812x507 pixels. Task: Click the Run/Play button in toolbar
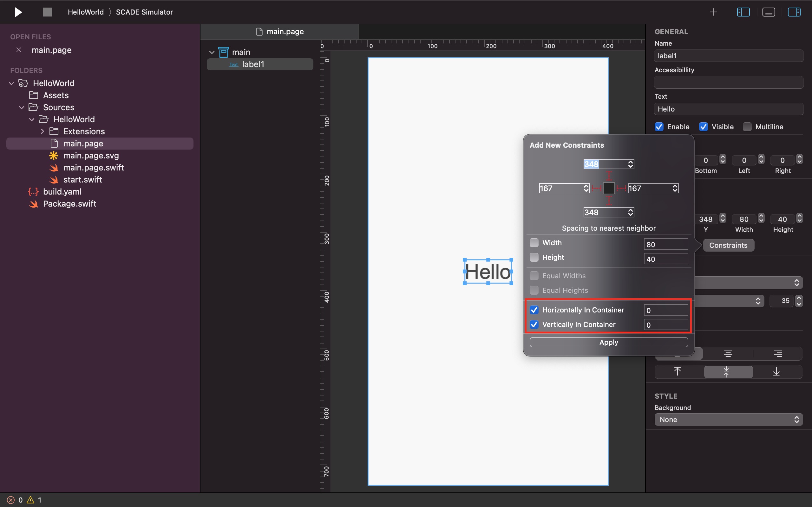tap(17, 12)
